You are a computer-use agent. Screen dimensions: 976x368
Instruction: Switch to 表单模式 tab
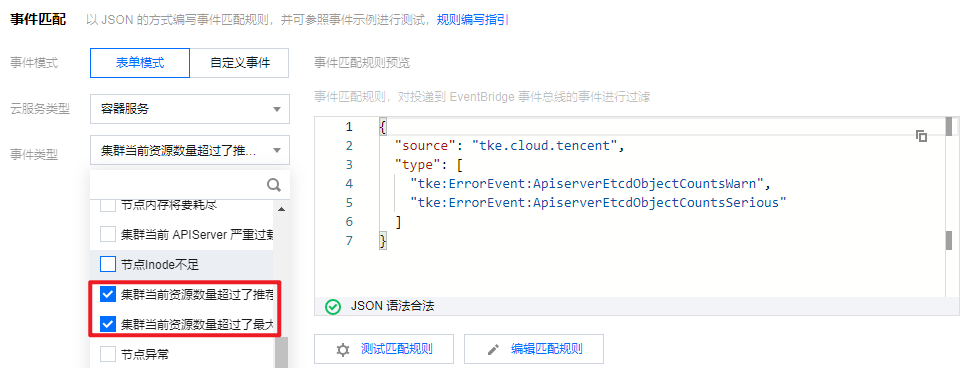[140, 63]
